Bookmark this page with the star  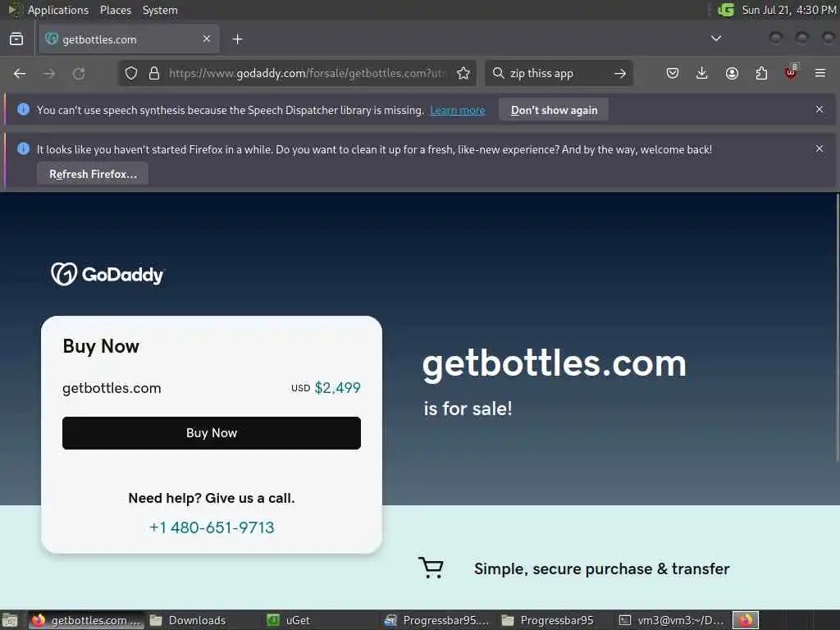(x=463, y=73)
